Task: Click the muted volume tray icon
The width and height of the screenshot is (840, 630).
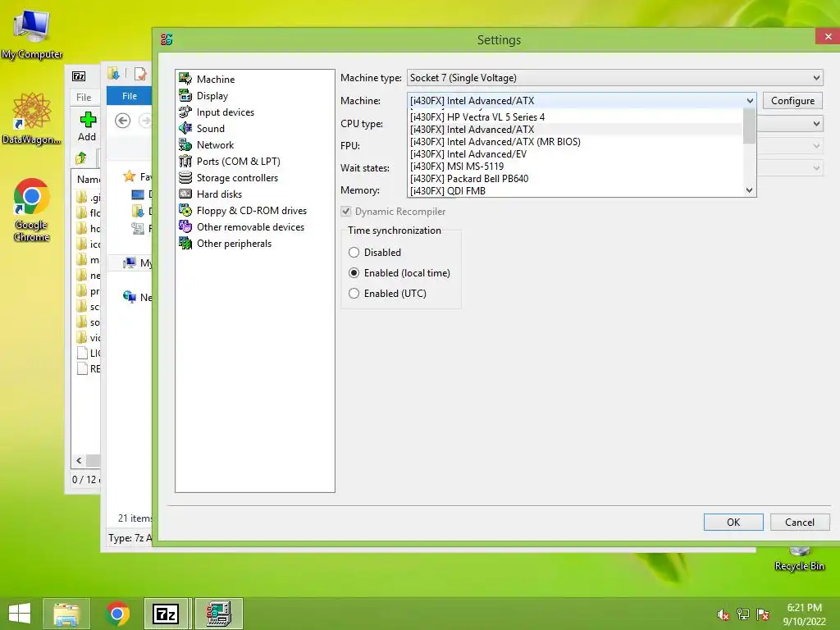Action: (723, 614)
